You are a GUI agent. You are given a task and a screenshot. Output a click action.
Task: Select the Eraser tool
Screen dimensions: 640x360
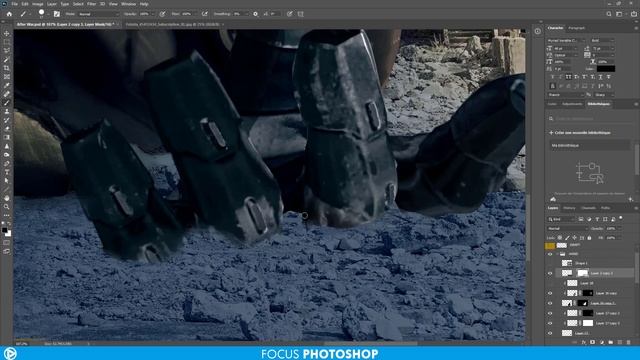coord(7,129)
